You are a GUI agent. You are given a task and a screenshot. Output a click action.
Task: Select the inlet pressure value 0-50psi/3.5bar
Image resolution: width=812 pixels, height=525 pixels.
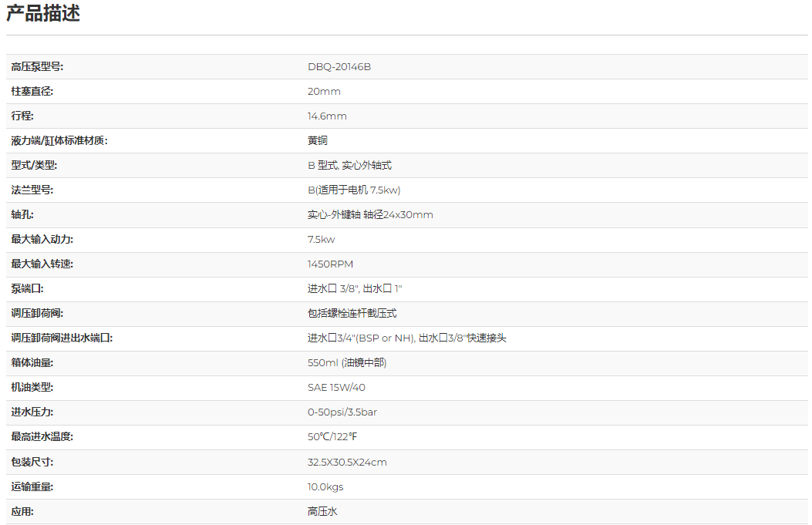[342, 412]
